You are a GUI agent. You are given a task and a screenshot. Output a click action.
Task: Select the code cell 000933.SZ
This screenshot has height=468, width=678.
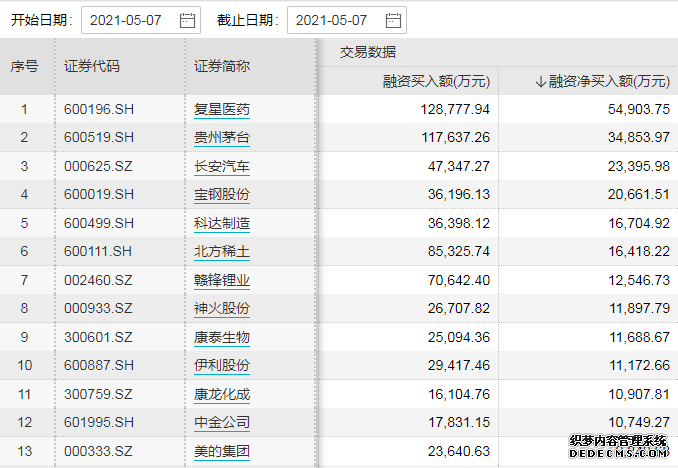pyautogui.click(x=98, y=308)
